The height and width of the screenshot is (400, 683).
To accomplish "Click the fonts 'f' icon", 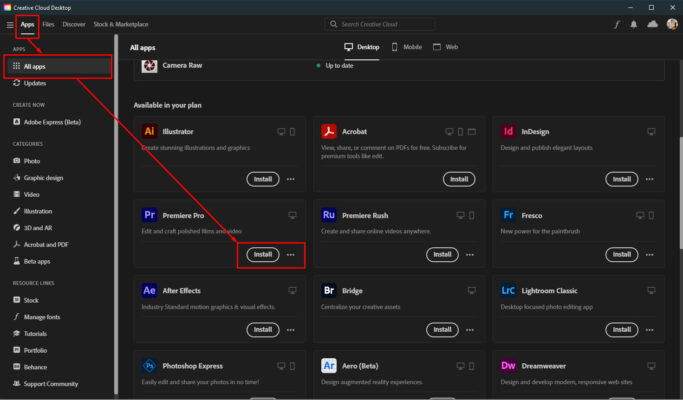I will click(x=616, y=24).
